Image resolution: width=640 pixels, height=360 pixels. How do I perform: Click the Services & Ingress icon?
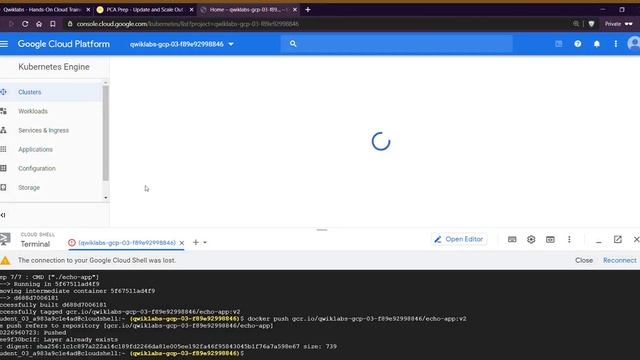(x=3, y=130)
